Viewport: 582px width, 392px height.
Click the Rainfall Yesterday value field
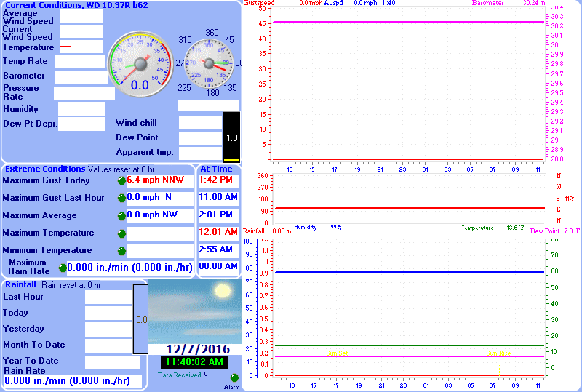(108, 329)
